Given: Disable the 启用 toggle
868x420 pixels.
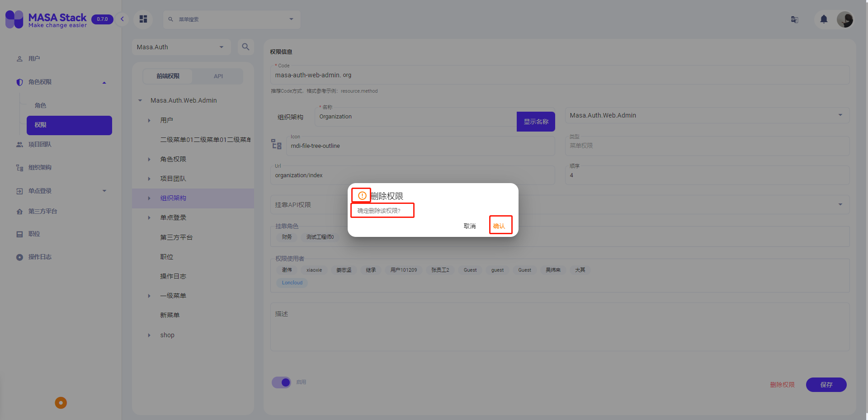Looking at the screenshot, I should [x=281, y=382].
